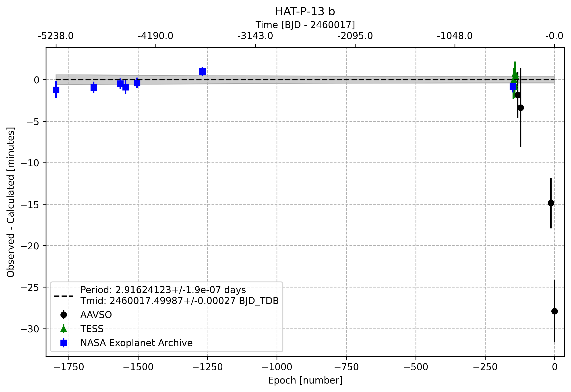
Task: Click the epoch tick label '−1750'
Action: click(x=69, y=367)
